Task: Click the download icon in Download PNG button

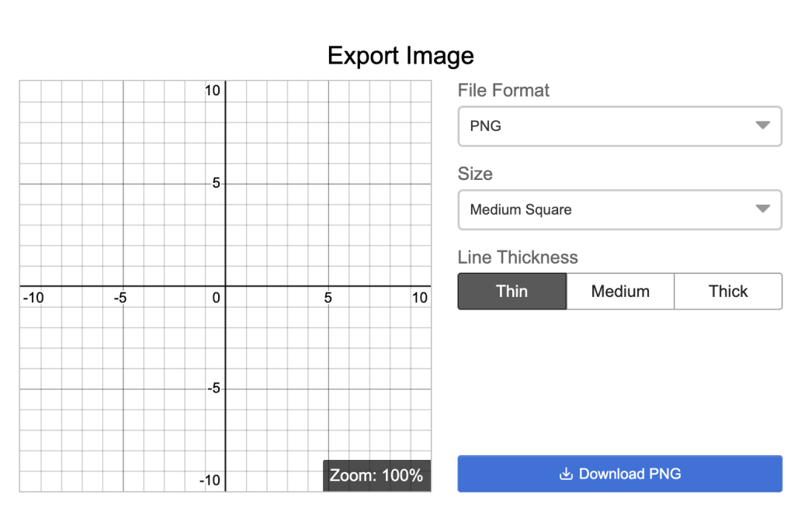Action: 566,474
